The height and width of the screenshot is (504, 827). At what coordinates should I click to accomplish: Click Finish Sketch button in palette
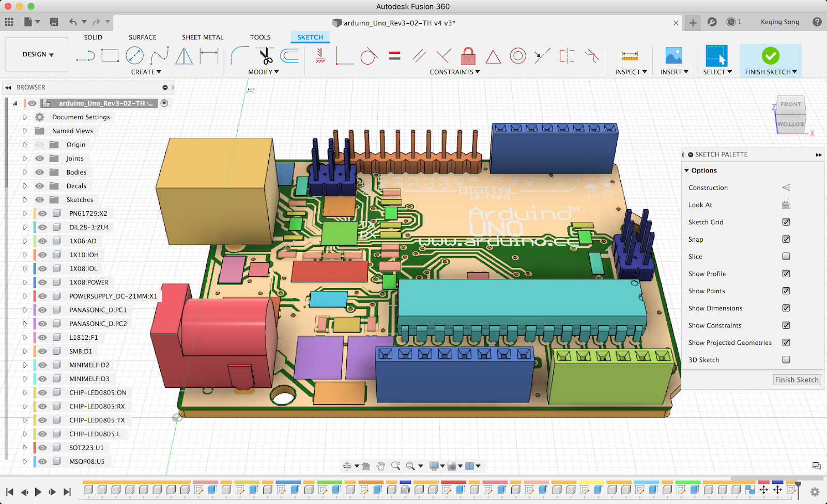coord(797,380)
